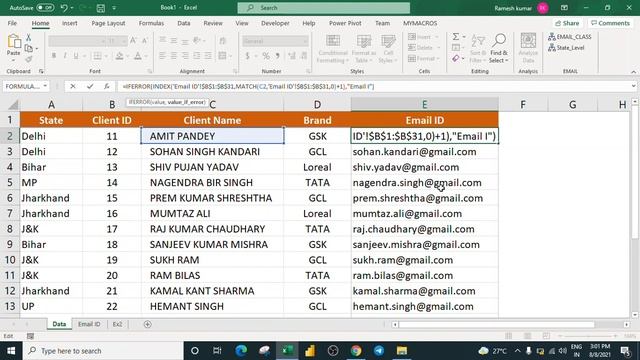Screen dimensions: 640x360
Task: Click Increase Font Size icon
Action: [x=133, y=40]
